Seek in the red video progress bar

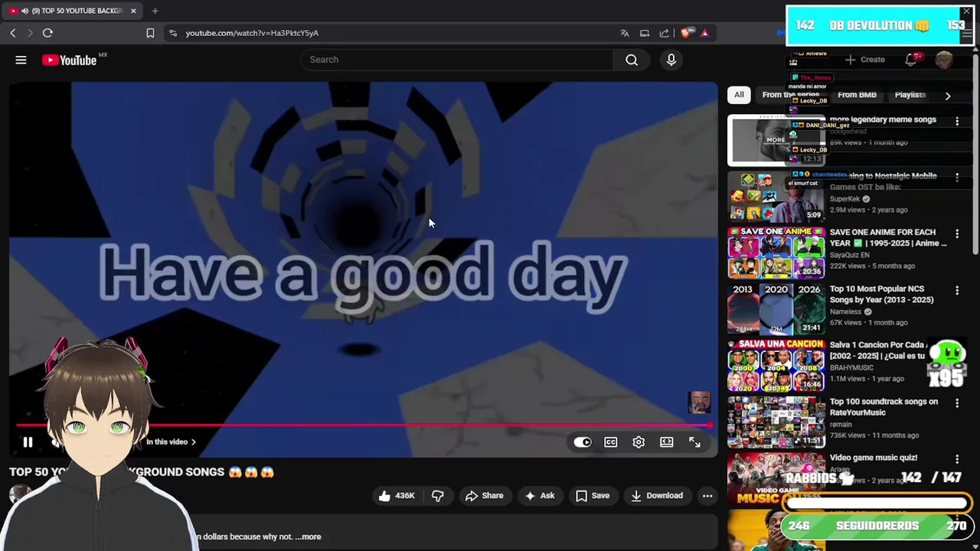pos(363,425)
